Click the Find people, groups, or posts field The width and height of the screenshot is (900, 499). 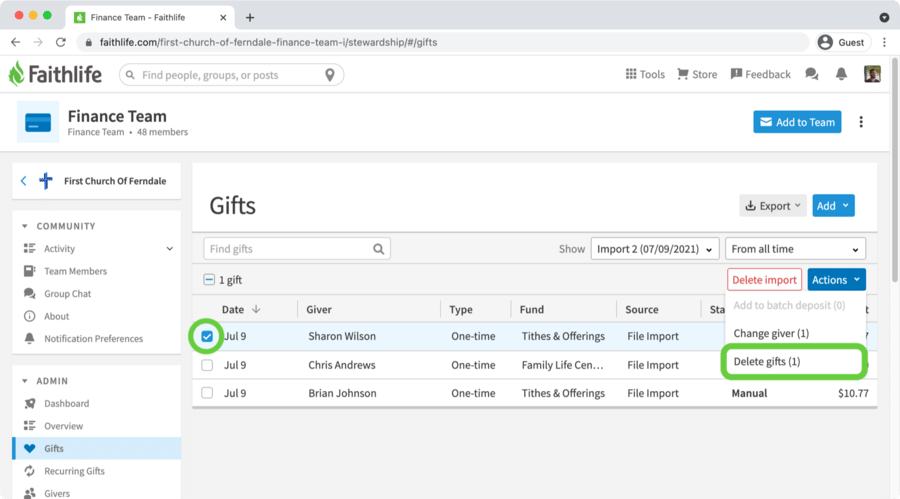(x=231, y=75)
